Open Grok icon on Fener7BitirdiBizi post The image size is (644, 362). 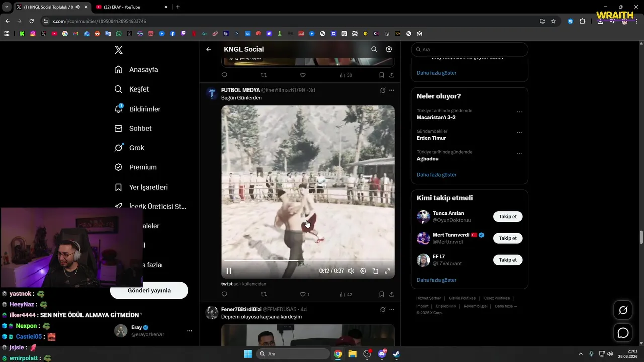(383, 310)
